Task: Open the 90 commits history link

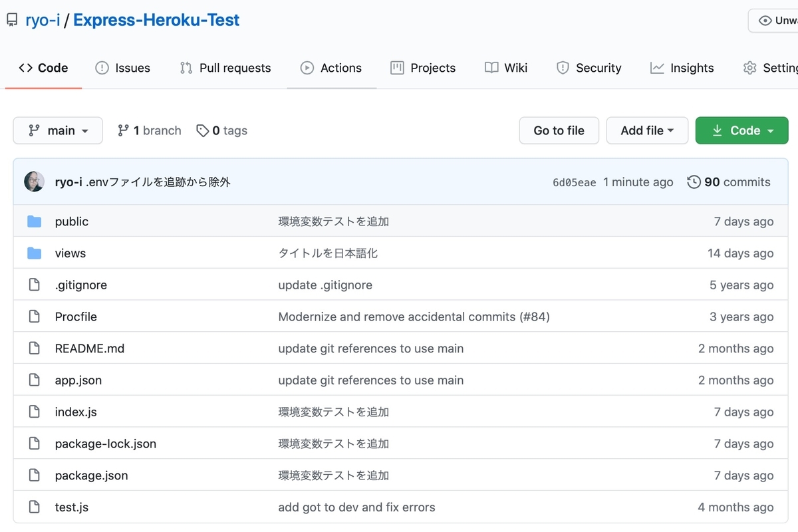Action: (729, 182)
